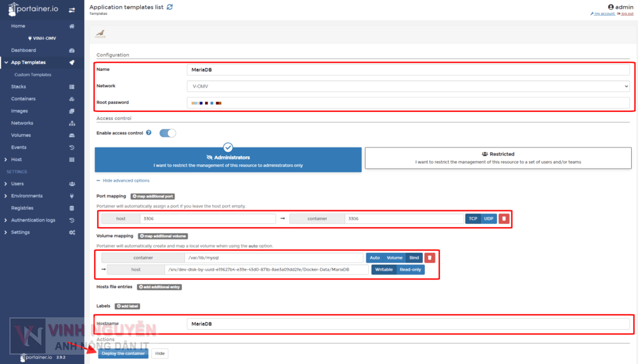Open the Stacks section icon

click(72, 86)
